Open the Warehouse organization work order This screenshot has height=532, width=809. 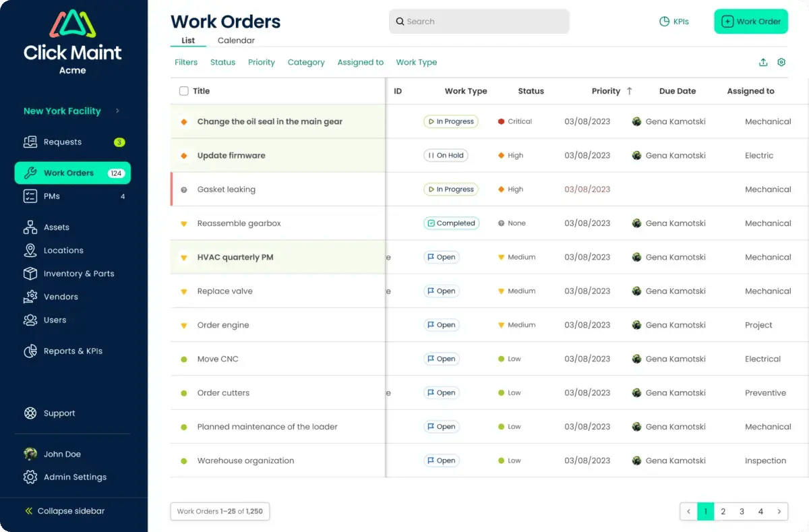click(245, 461)
